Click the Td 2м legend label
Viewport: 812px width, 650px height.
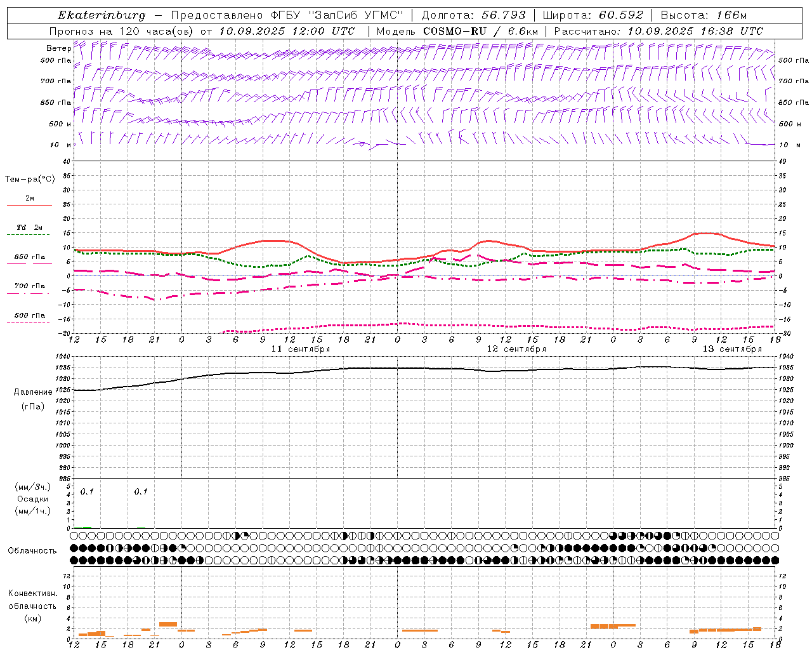pos(29,227)
